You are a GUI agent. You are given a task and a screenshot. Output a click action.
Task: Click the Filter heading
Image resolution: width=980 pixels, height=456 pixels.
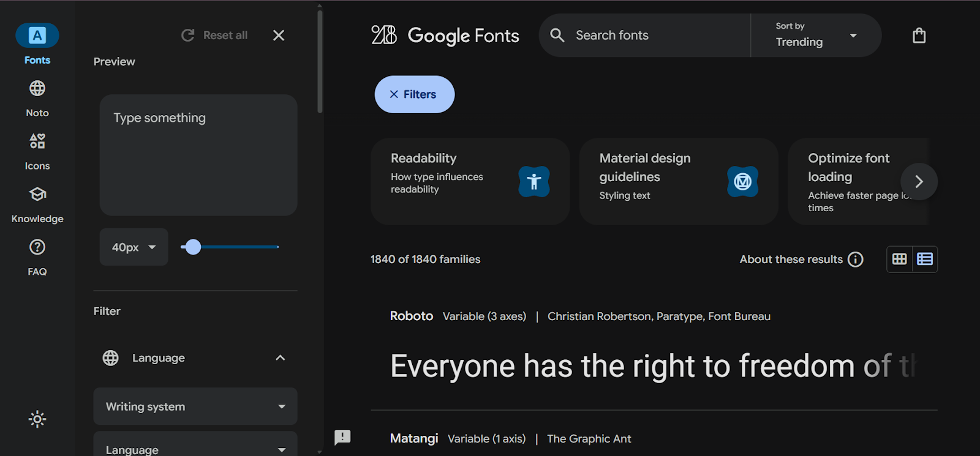[107, 312]
